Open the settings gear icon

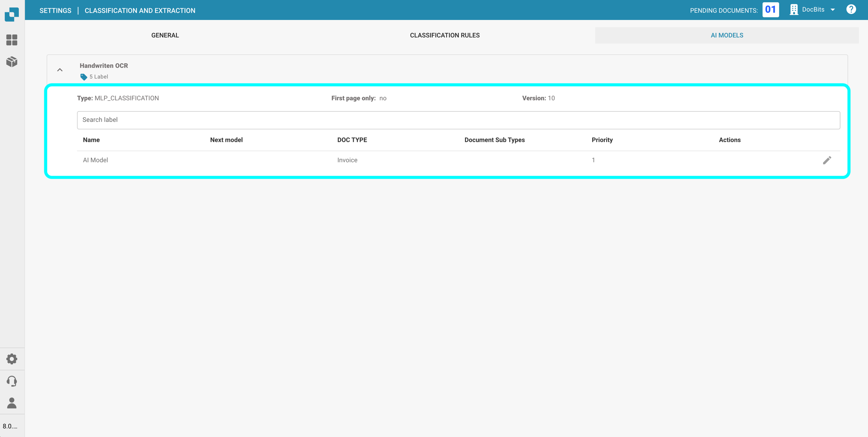pos(12,359)
